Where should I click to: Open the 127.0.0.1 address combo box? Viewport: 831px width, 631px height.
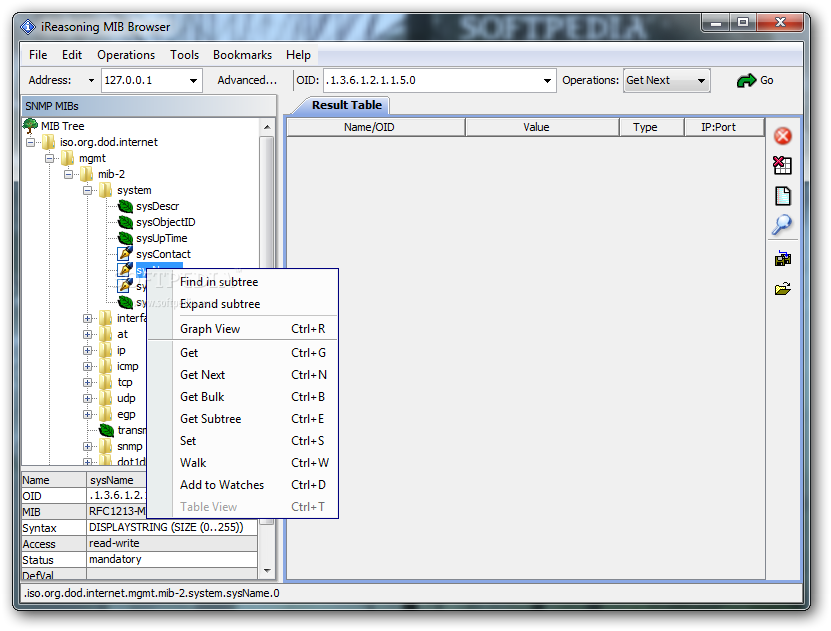tap(193, 81)
